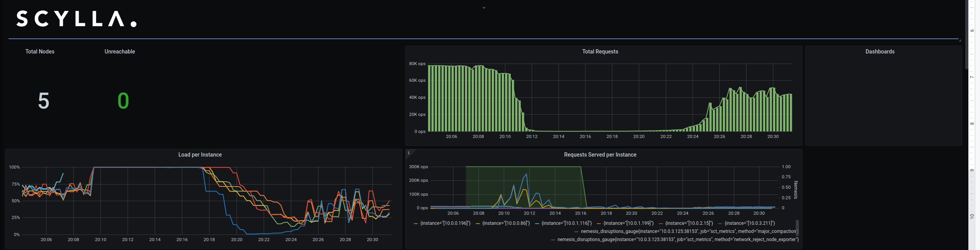Select the 10.0.3.211 instance legend entry

(750, 223)
